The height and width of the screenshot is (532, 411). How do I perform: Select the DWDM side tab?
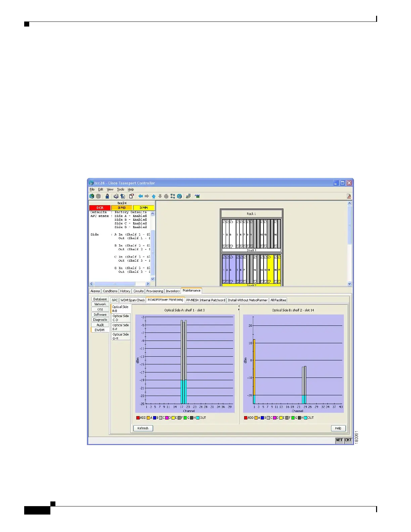(100, 330)
